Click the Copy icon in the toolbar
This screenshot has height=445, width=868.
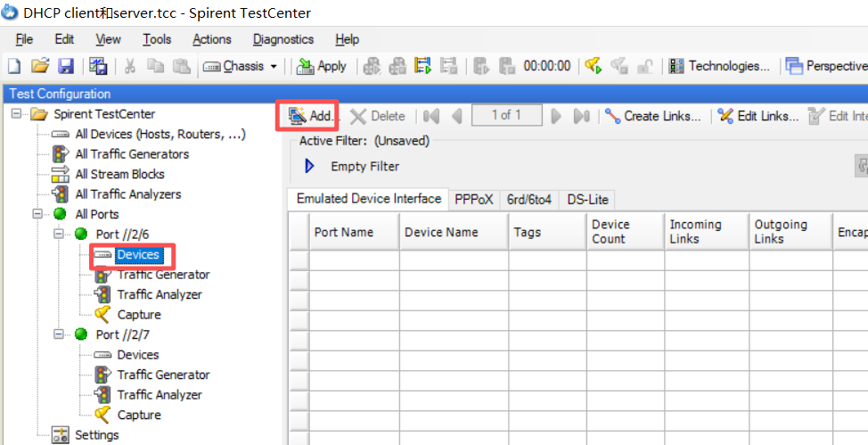pos(156,67)
